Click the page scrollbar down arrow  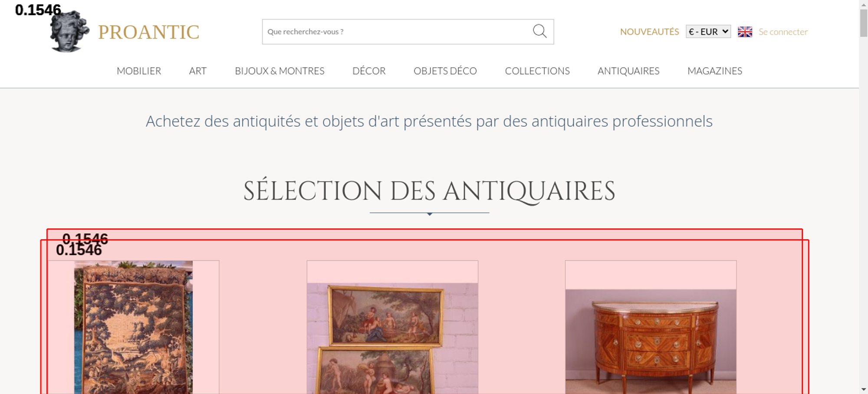pos(864,389)
